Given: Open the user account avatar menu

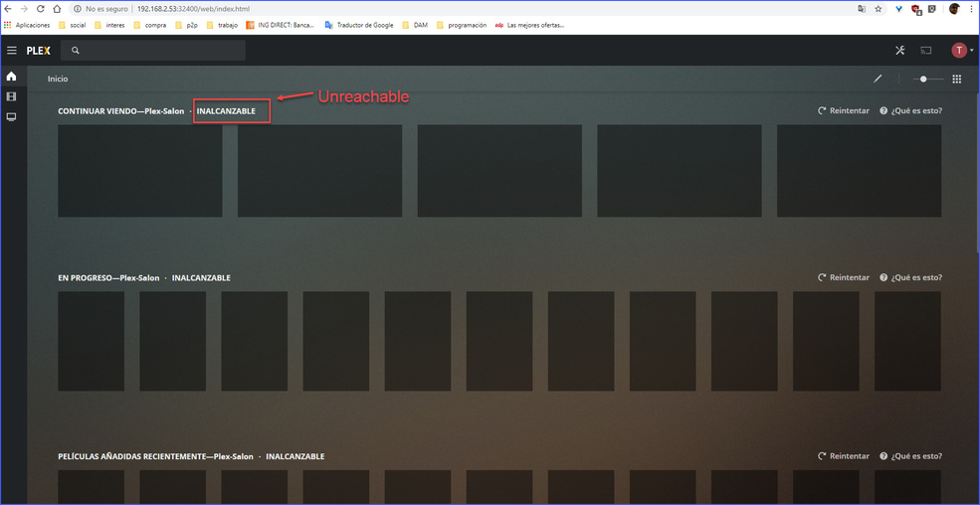Looking at the screenshot, I should coord(959,51).
